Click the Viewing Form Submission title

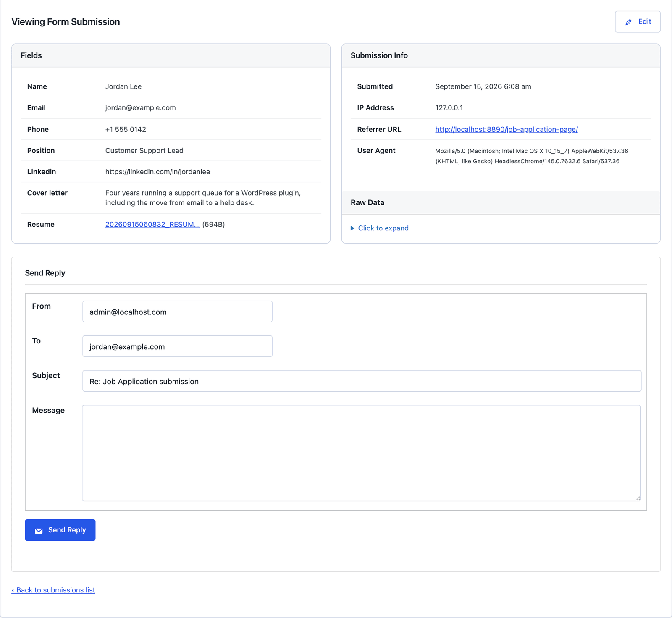[66, 22]
